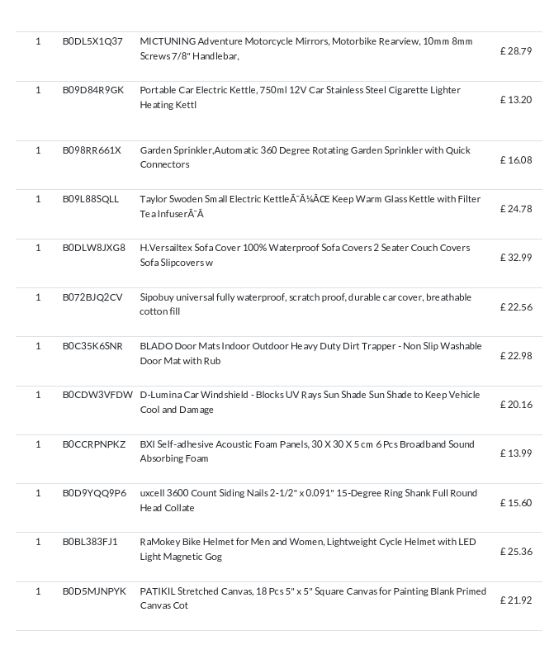The height and width of the screenshot is (650, 554).
Task: Click the B0D5MJNPYK product code
Action: tap(94, 592)
